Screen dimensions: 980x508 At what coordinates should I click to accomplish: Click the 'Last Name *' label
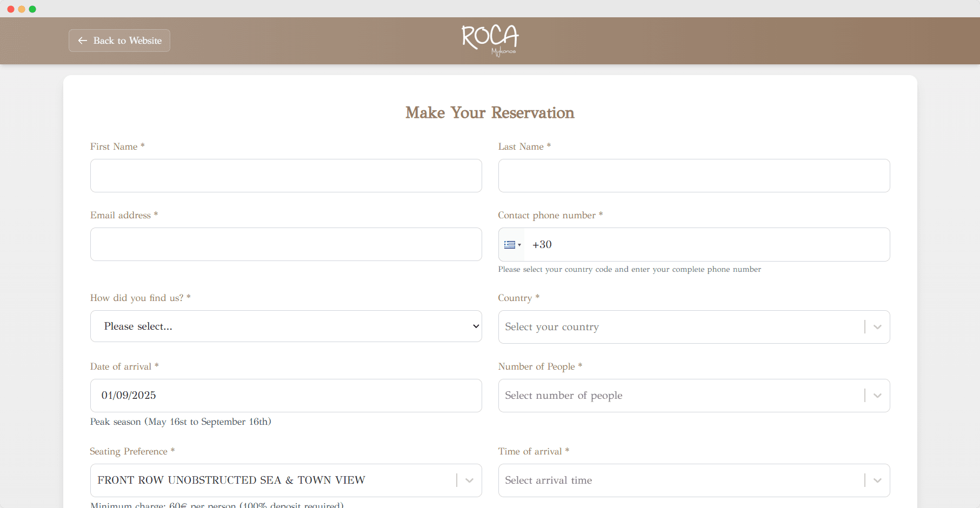point(524,146)
